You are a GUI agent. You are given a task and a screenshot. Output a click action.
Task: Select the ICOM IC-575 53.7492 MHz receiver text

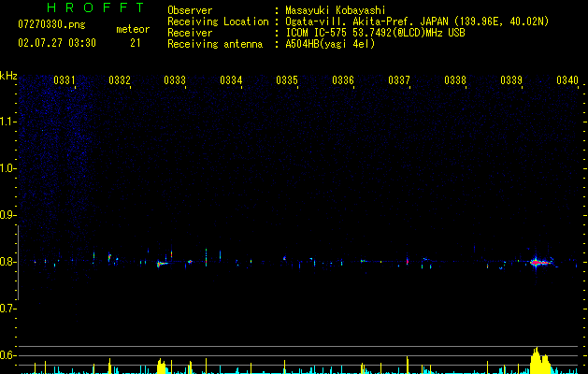pos(375,33)
